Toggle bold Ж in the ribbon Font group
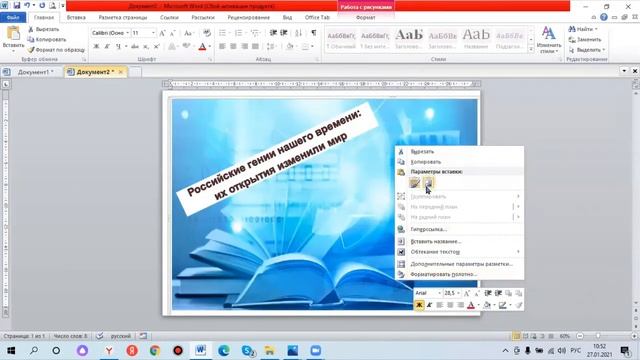The height and width of the screenshot is (360, 640). click(x=96, y=47)
